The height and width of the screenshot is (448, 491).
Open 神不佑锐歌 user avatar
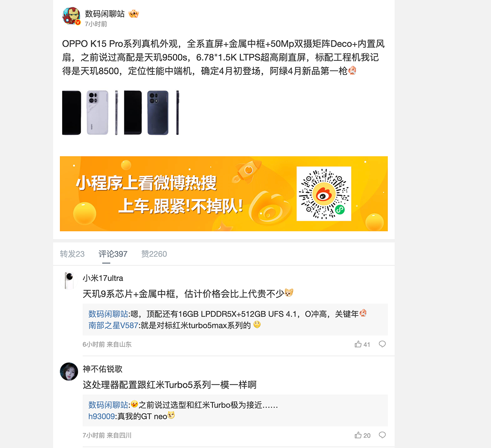pyautogui.click(x=69, y=372)
